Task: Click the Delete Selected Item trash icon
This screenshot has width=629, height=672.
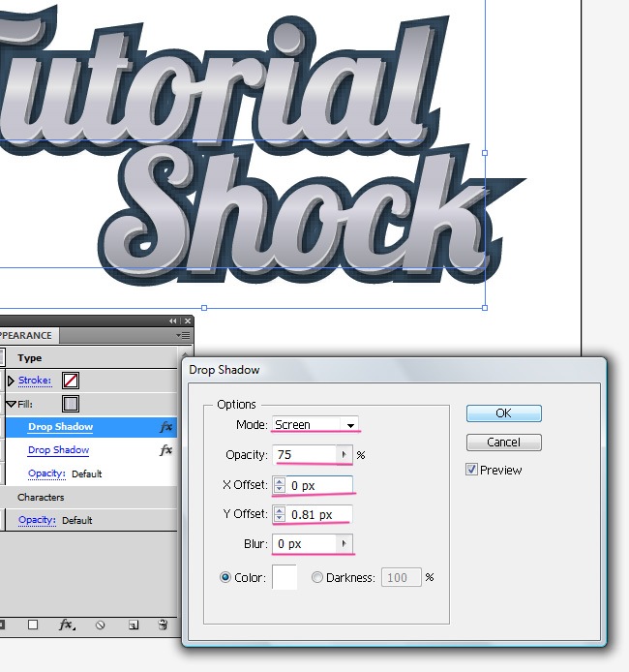Action: click(163, 625)
